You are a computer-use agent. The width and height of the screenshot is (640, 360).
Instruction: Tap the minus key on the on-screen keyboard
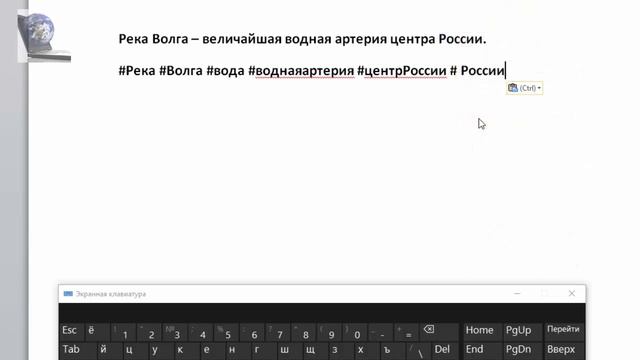(380, 332)
